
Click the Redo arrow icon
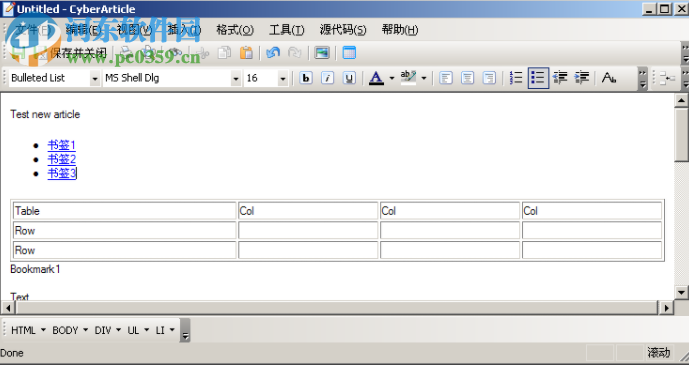click(294, 53)
